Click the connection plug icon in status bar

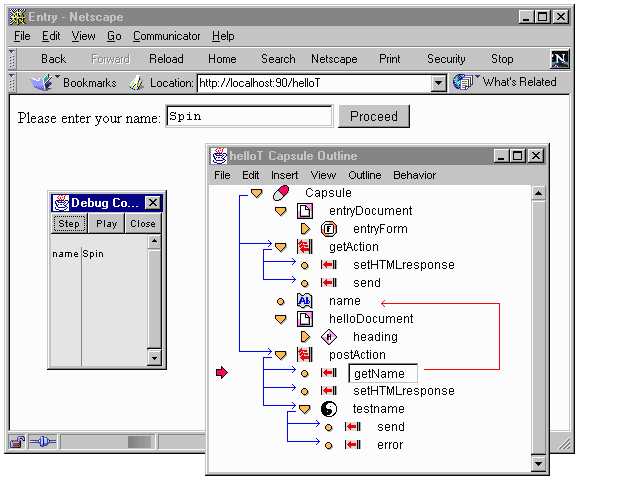tap(42, 442)
